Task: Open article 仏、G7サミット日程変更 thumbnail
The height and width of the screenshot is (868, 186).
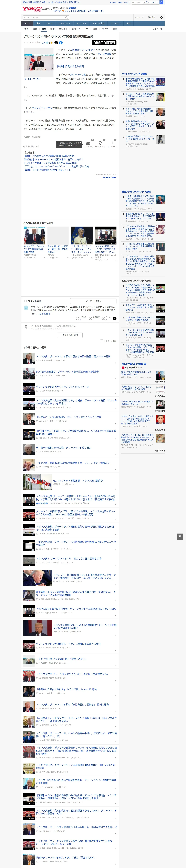Action: point(38,482)
